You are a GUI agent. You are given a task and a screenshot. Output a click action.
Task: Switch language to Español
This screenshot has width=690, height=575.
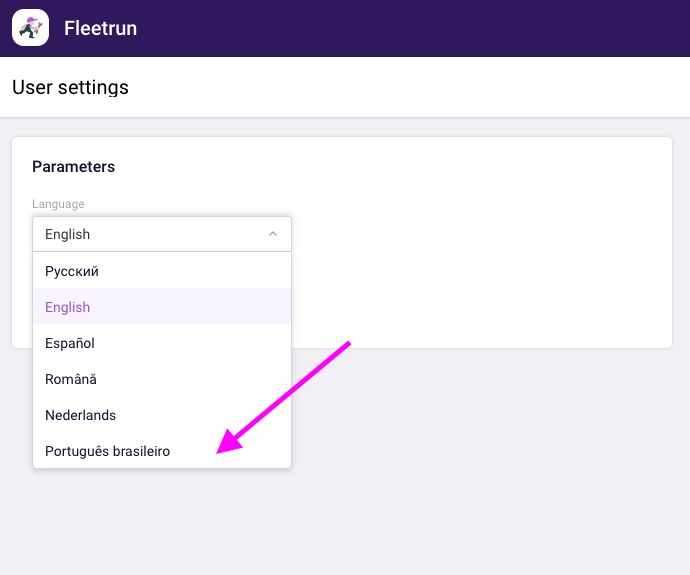(x=70, y=343)
